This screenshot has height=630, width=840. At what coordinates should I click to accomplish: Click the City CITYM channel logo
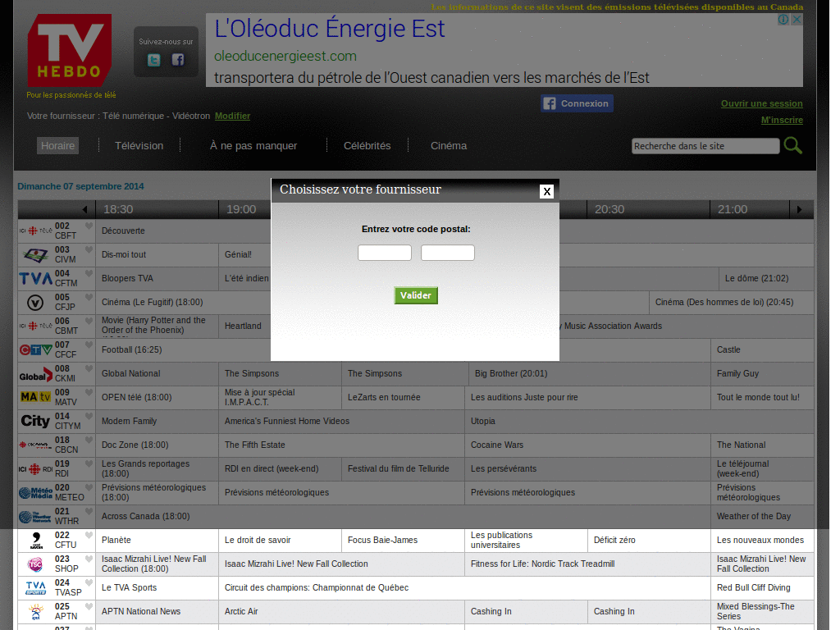point(35,421)
